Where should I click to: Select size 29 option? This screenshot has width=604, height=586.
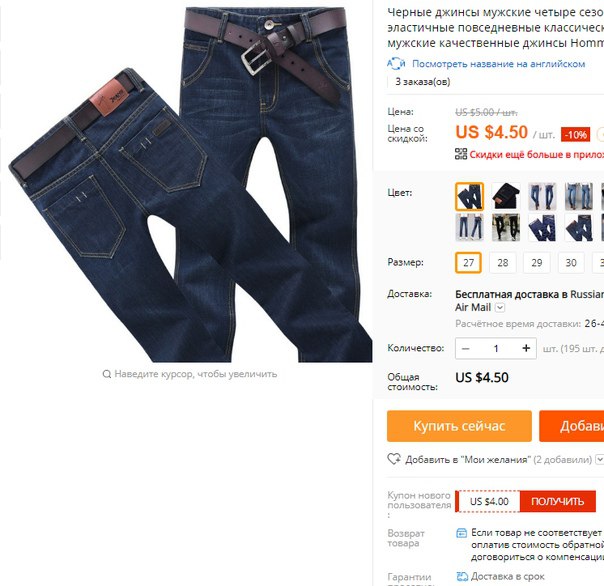[x=537, y=263]
